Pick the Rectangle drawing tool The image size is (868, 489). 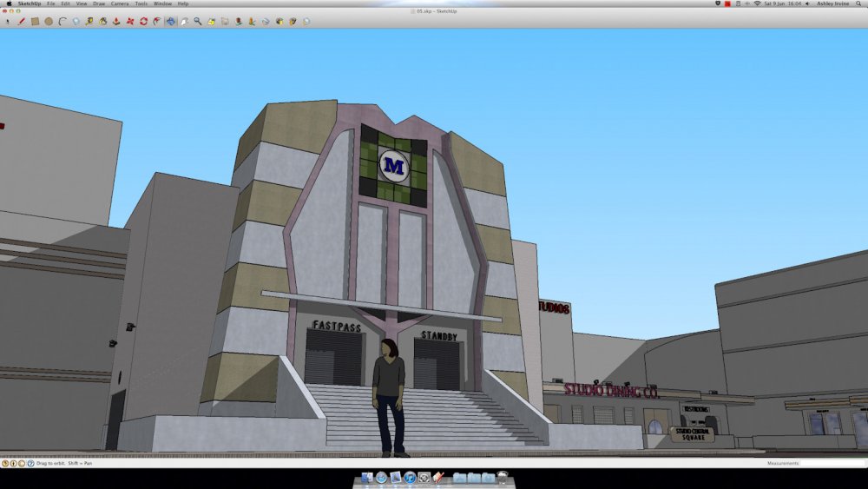point(36,21)
